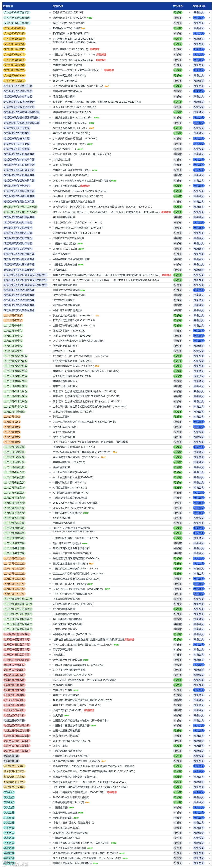Click category tag of 政府工作报告文本挖掘数据库 row
The height and width of the screenshot is (868, 214).
coord(16,23)
